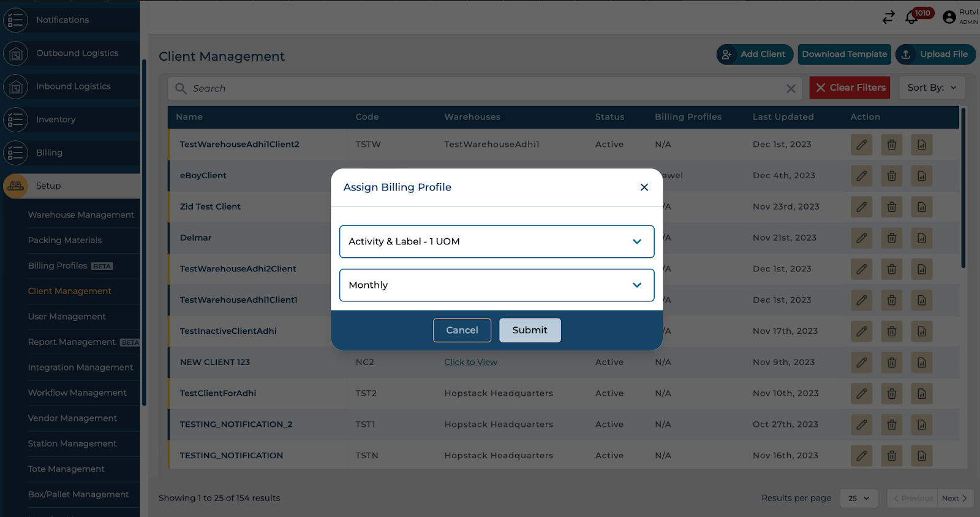Image resolution: width=980 pixels, height=517 pixels.
Task: Open billing document icon for TestClientForAdhi
Action: (921, 394)
